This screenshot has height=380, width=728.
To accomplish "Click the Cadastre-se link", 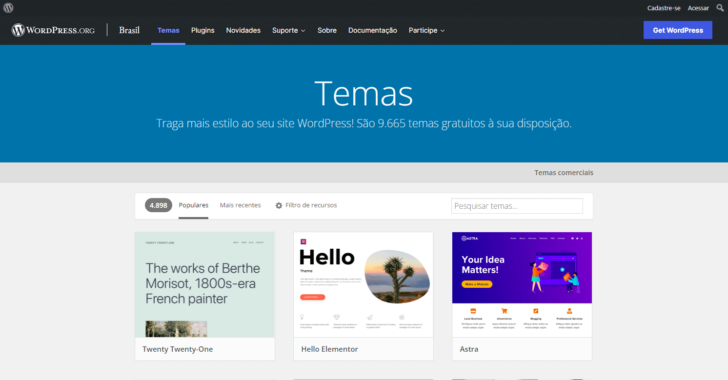I will (663, 8).
